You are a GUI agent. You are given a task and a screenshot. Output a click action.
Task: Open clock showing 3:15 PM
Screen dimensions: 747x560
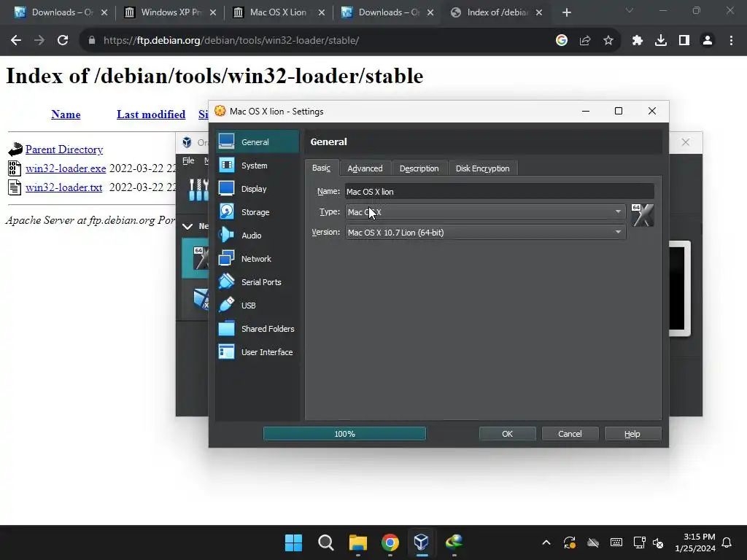click(695, 542)
